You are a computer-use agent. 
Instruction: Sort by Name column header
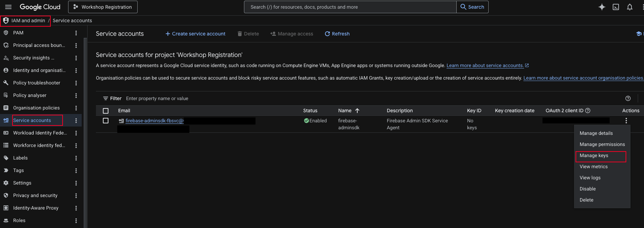point(349,111)
